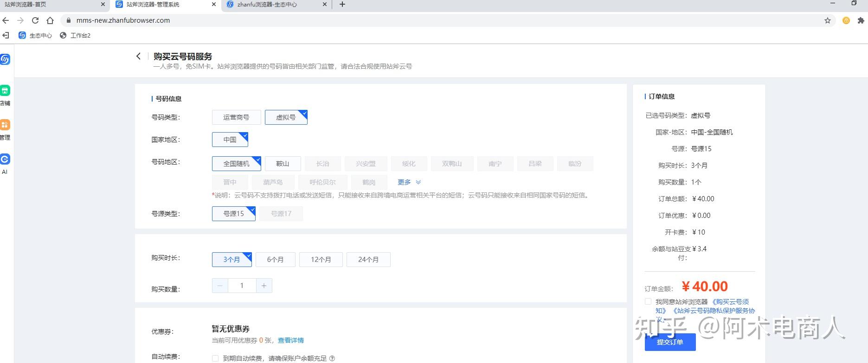Select 6个月 purchase duration

[275, 260]
